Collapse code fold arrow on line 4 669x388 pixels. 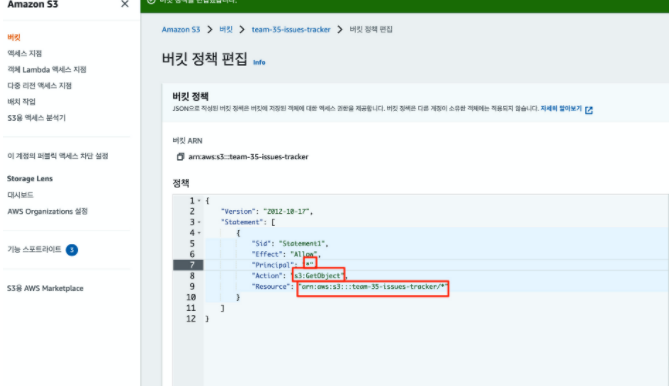pos(199,233)
